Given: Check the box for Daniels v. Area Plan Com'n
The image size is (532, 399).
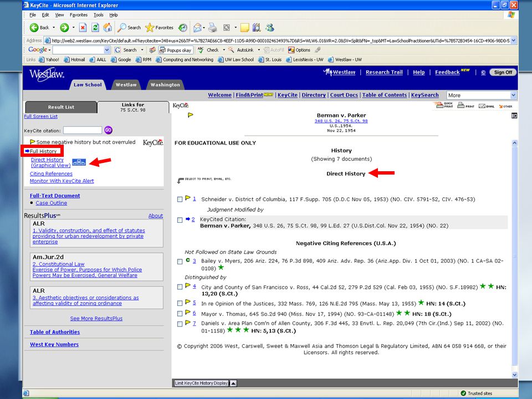Looking at the screenshot, I should [x=180, y=324].
